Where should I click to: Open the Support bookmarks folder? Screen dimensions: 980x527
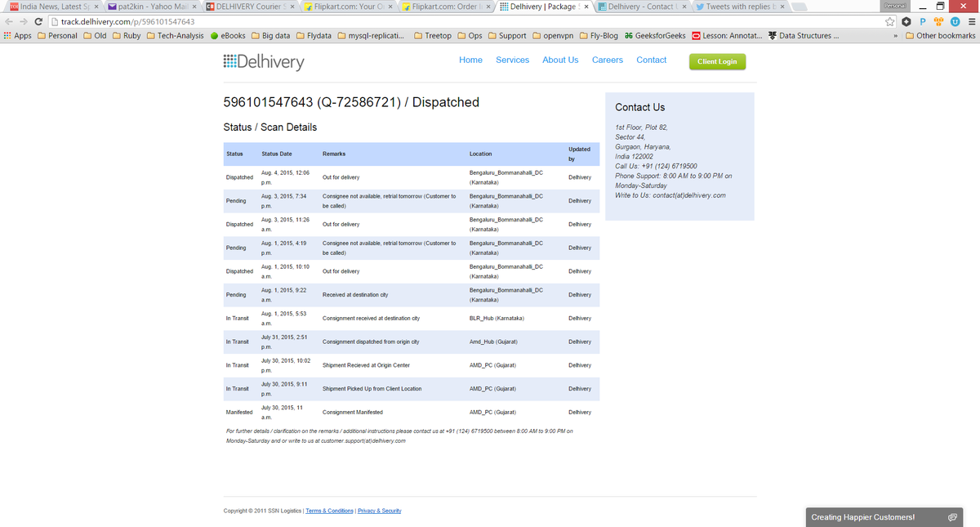[507, 36]
